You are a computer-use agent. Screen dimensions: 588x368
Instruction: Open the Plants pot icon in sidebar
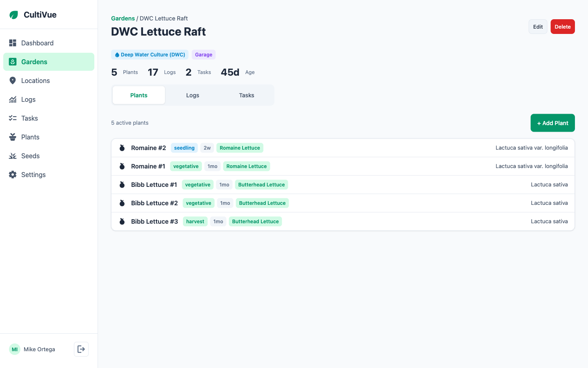[13, 137]
